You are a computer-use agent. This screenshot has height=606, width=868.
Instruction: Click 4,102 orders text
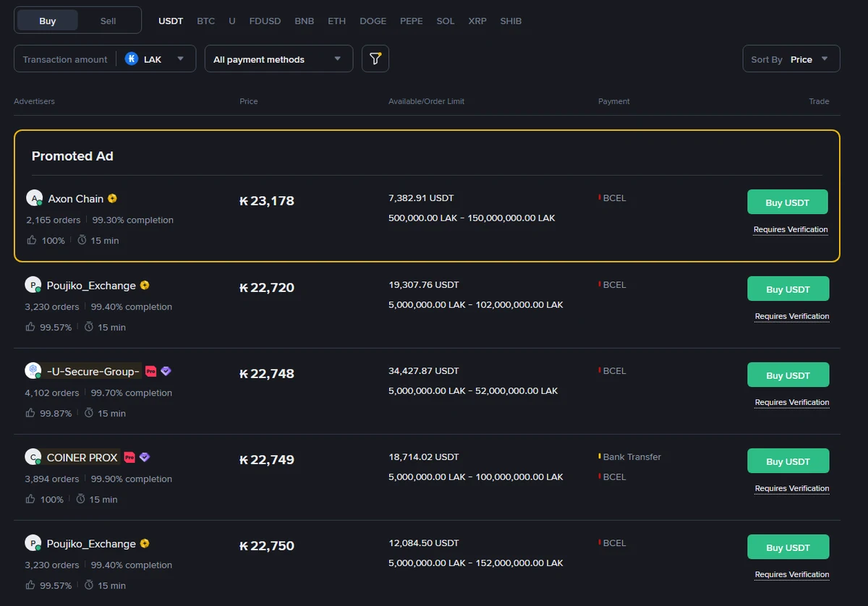coord(52,393)
